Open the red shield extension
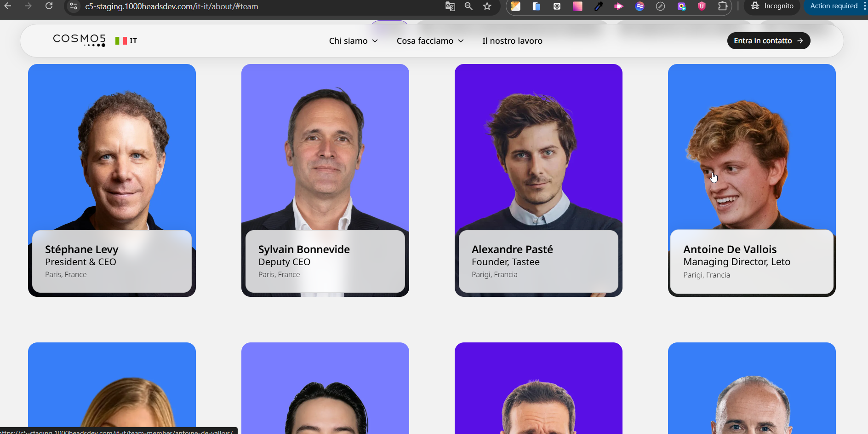Image resolution: width=868 pixels, height=434 pixels. click(702, 6)
